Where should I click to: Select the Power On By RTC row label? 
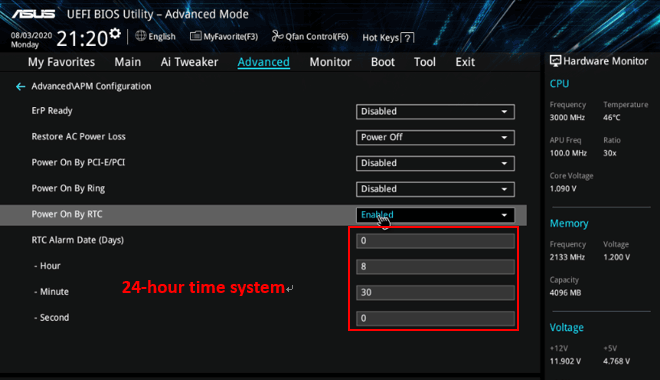tap(67, 214)
